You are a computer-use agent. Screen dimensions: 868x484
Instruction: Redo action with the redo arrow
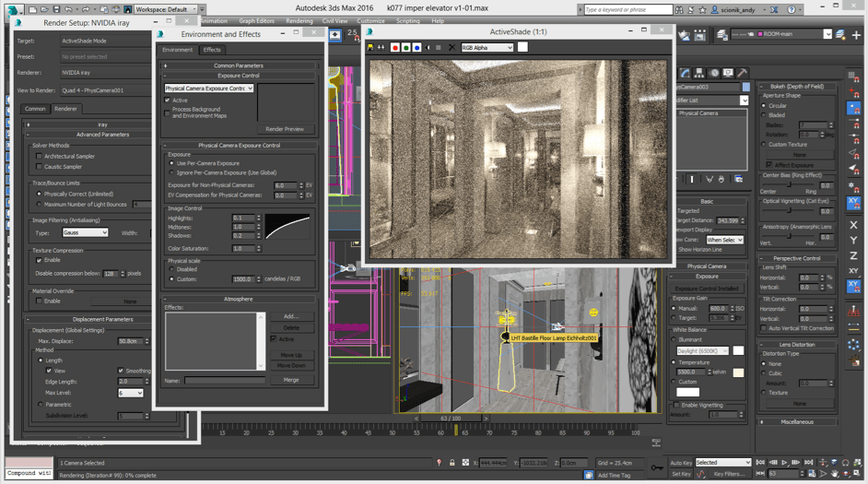[86, 9]
